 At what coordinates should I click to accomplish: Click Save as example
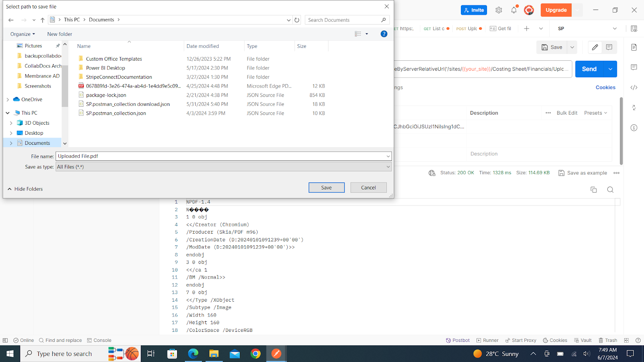point(583,173)
